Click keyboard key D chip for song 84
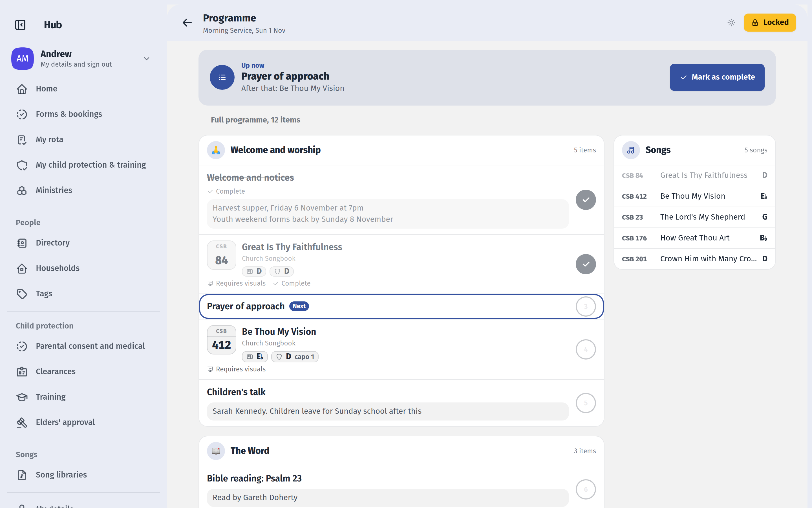This screenshot has width=812, height=508. click(x=254, y=271)
